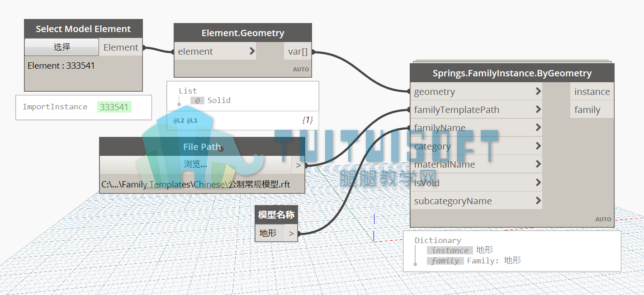This screenshot has width=644, height=295.
Task: Click the File Path output arrow
Action: 298,165
